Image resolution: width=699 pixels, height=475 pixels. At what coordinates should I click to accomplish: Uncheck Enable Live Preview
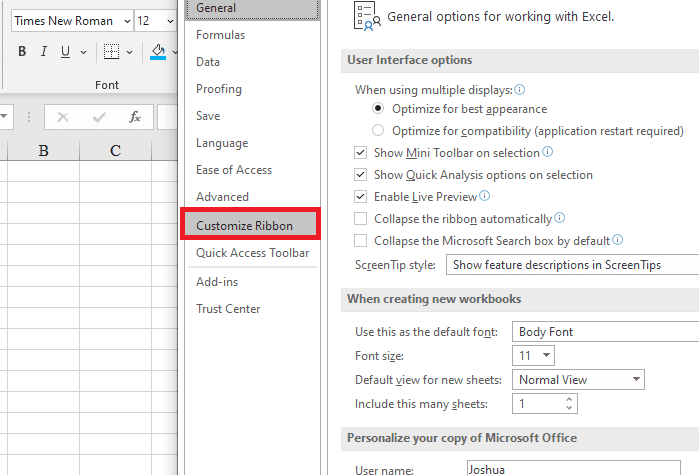point(360,197)
